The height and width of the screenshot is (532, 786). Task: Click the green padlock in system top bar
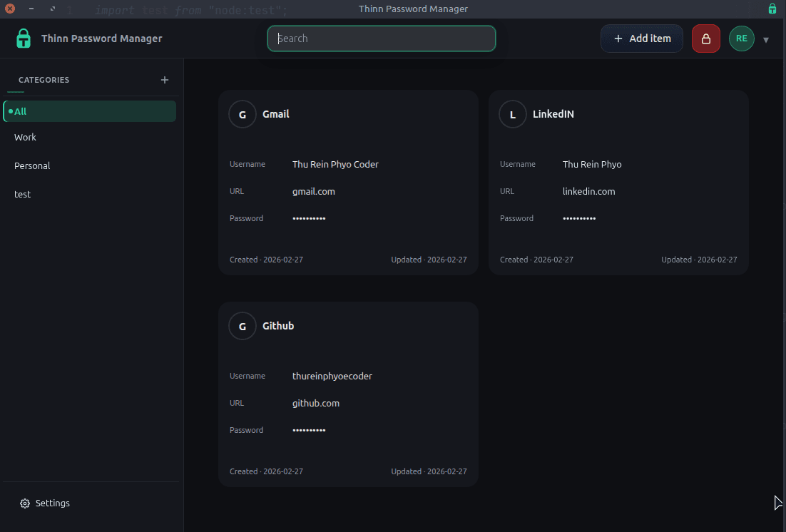click(x=772, y=9)
